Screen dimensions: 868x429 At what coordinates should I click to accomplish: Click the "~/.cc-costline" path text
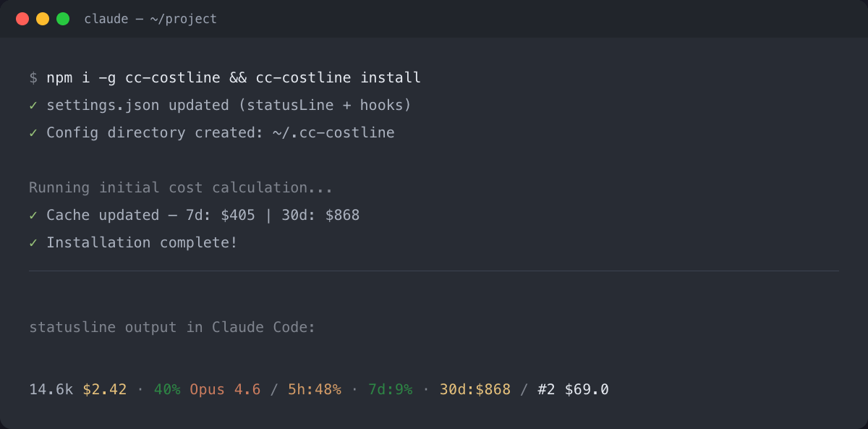point(333,132)
